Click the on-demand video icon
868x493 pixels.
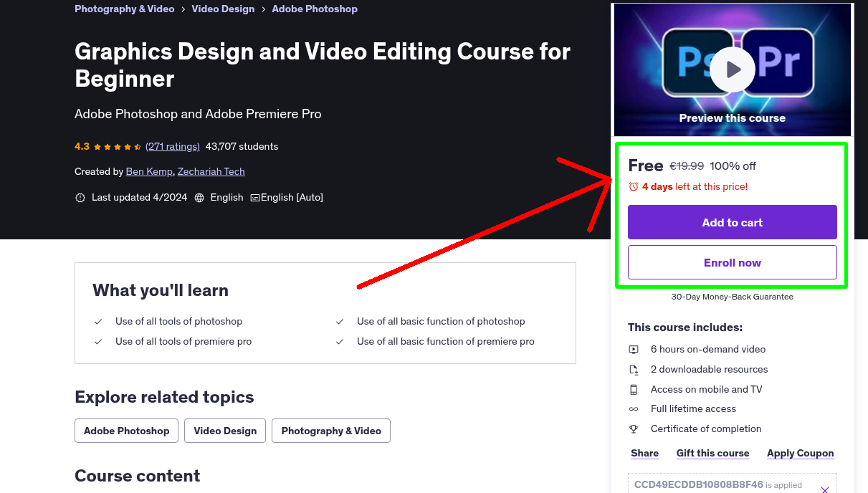(x=634, y=350)
